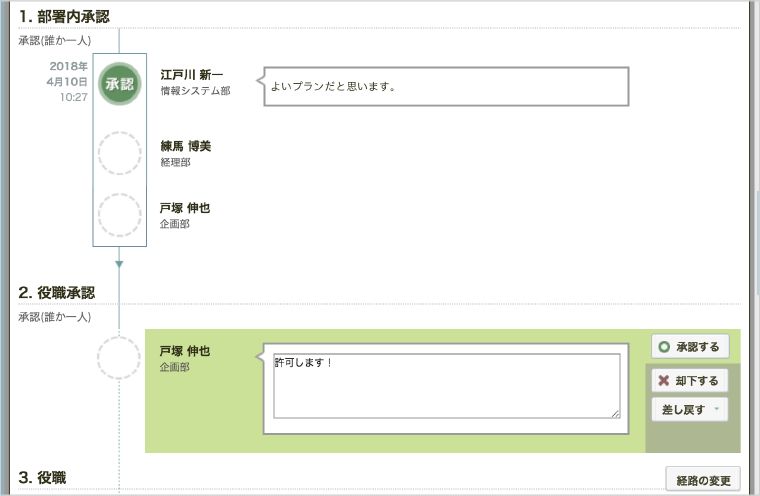
Task: Open the 経路の変更 button
Action: click(x=703, y=480)
